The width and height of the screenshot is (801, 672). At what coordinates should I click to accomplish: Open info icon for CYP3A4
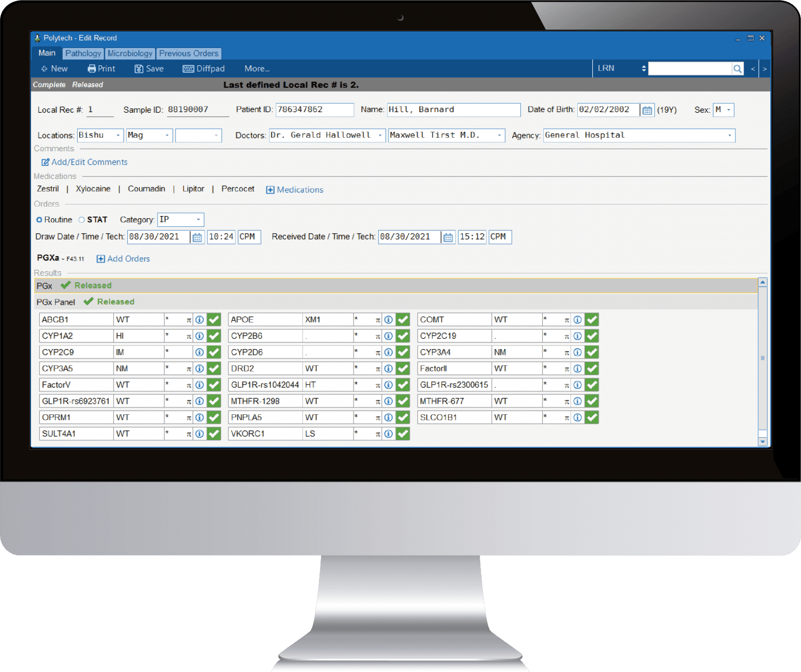[x=577, y=353]
